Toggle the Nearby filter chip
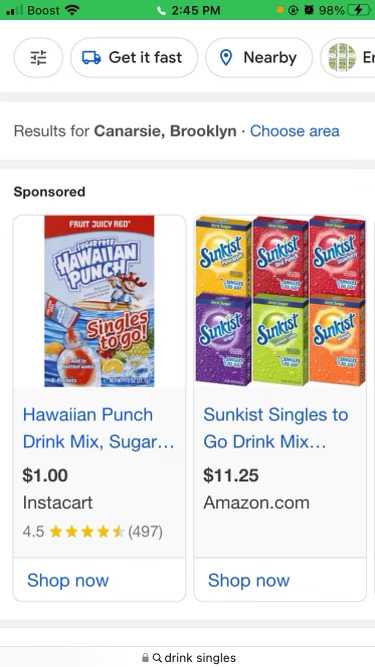Screen dimensions: 375x667 pyautogui.click(x=259, y=57)
